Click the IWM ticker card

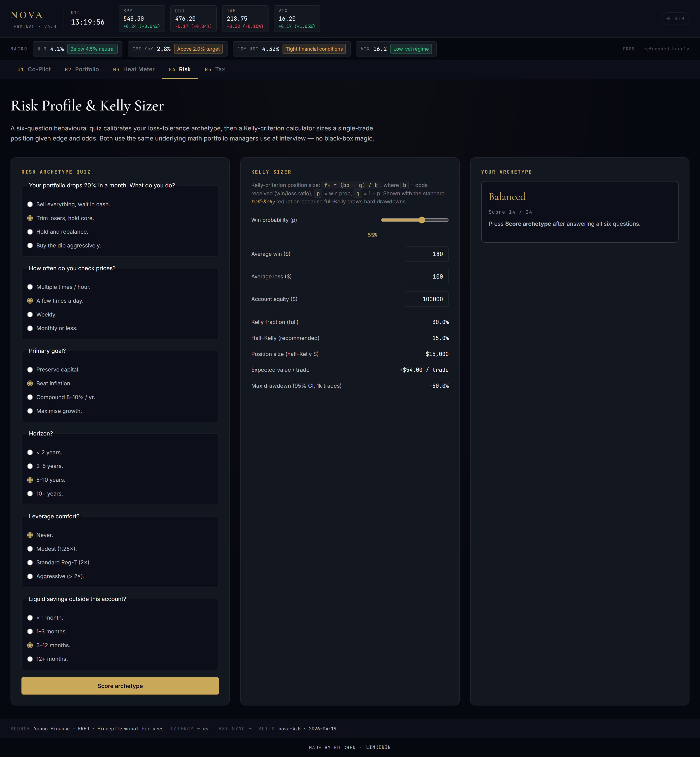[x=245, y=19]
